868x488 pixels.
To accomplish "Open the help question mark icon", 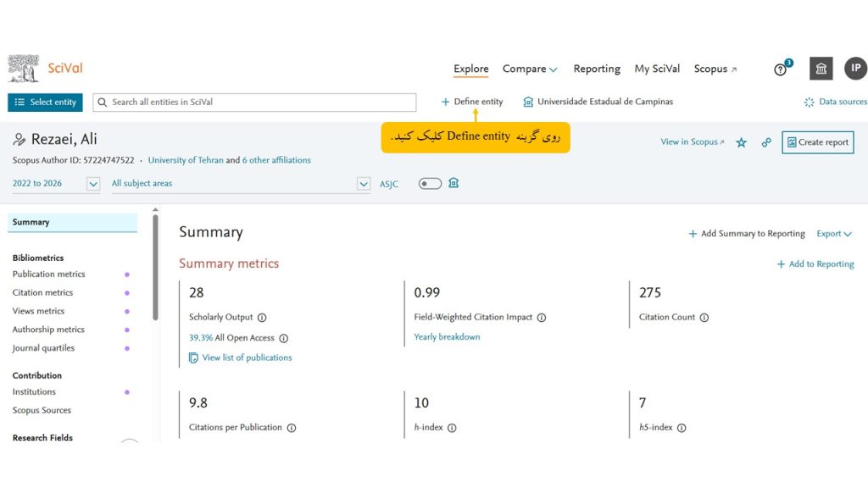I will [780, 69].
